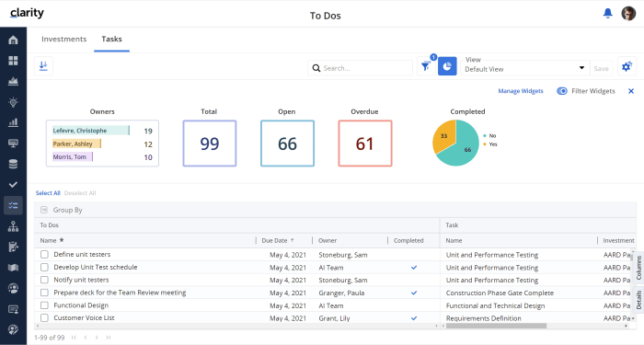
Task: Click the Overdue 61 widget tile
Action: coord(365,144)
